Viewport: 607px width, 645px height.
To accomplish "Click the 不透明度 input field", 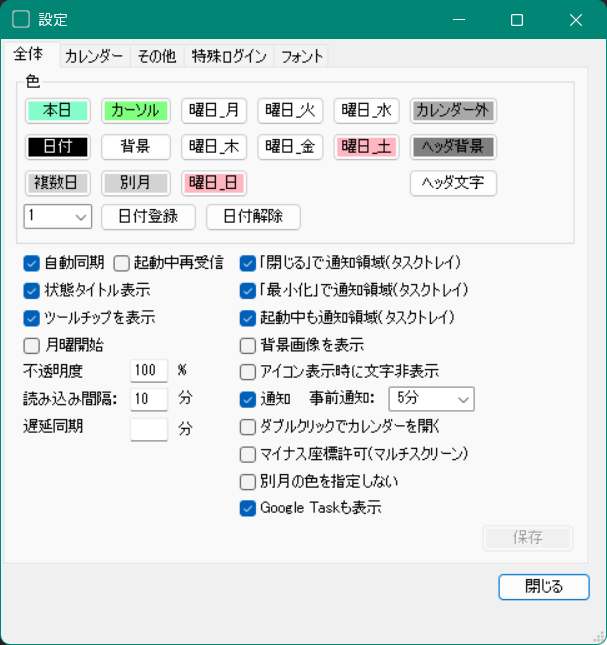I will coord(149,371).
